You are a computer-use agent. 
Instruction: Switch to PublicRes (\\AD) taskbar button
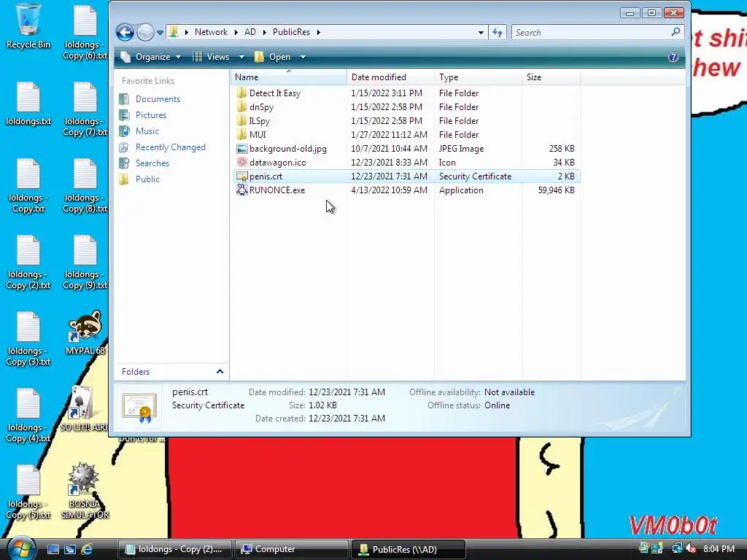tap(409, 549)
